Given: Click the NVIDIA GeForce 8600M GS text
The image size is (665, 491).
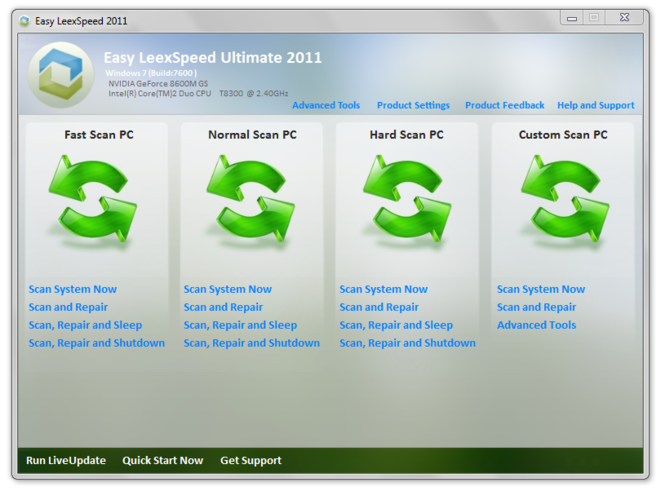Looking at the screenshot, I should coord(158,84).
